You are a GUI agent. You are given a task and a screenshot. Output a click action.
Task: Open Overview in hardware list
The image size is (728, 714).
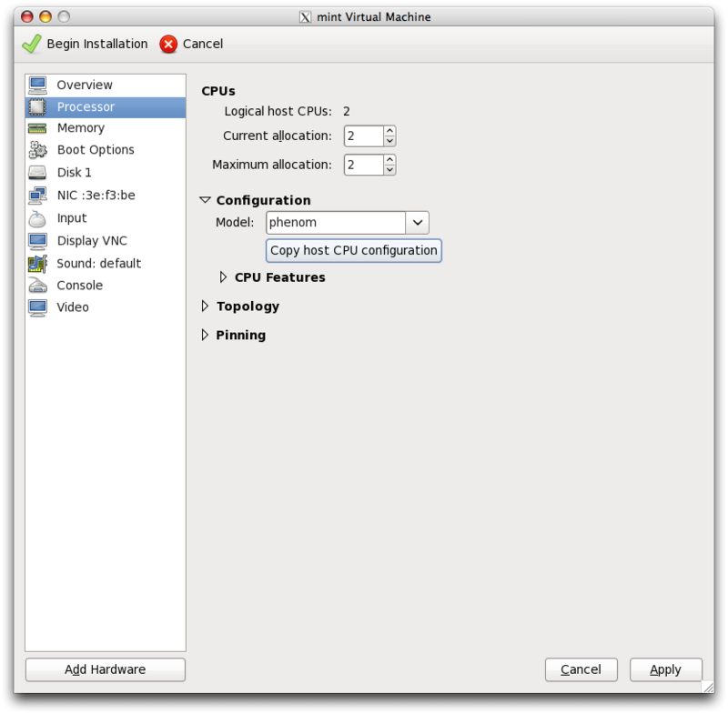[106, 85]
